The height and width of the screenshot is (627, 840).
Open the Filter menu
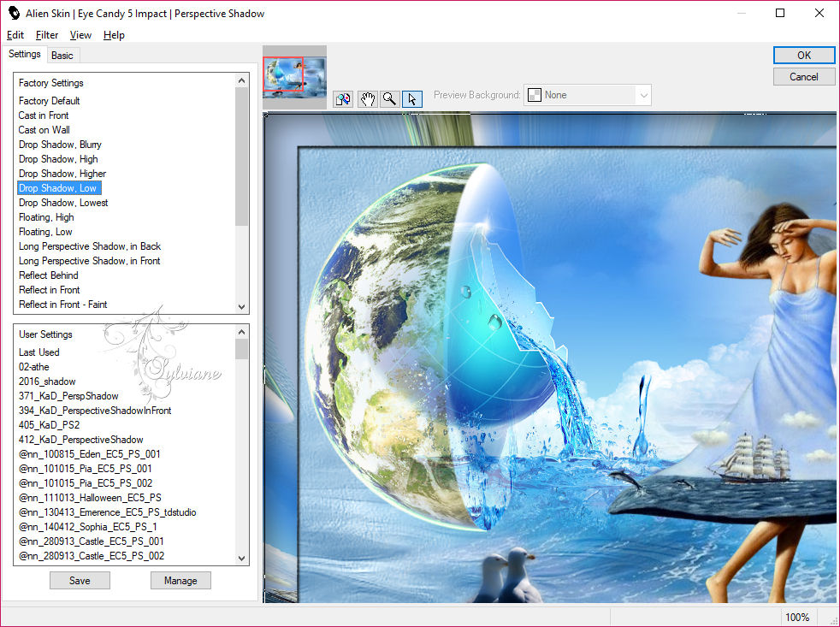46,35
